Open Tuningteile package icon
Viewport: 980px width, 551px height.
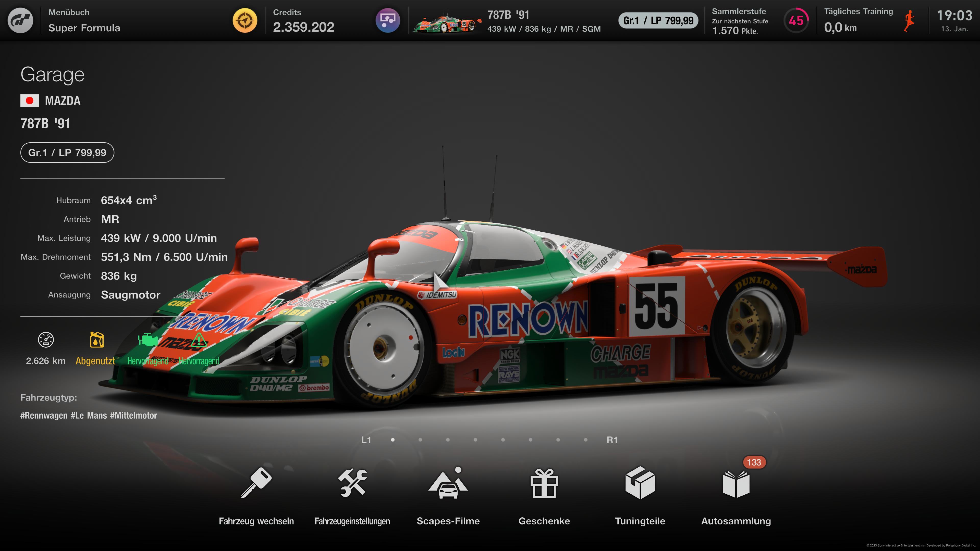[x=640, y=483]
